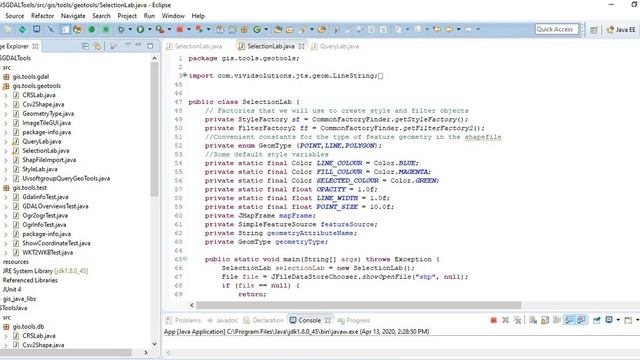
Task: Open the Source menu
Action: point(15,16)
